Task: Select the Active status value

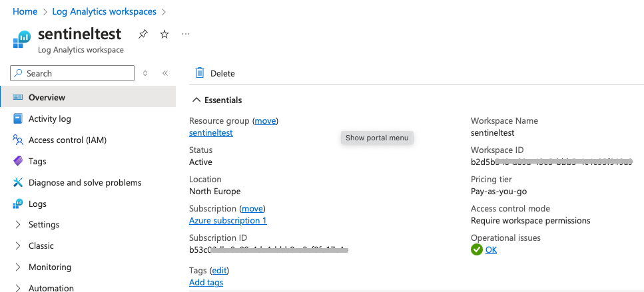Action: coord(201,162)
